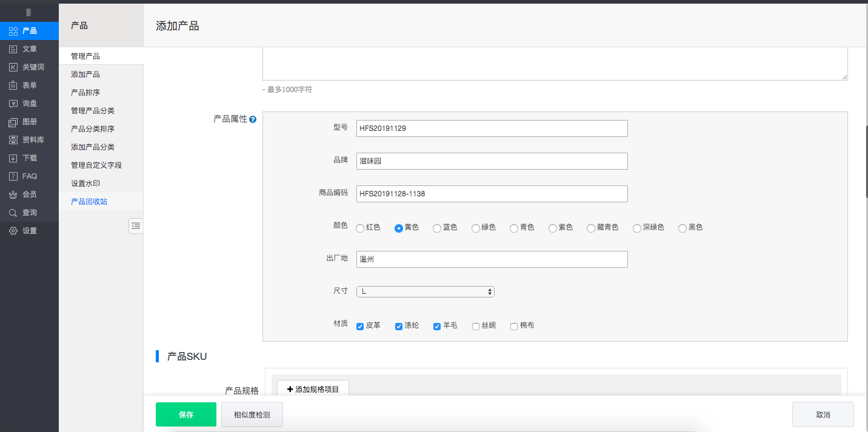Collapse the submenu with the indent icon

[136, 225]
